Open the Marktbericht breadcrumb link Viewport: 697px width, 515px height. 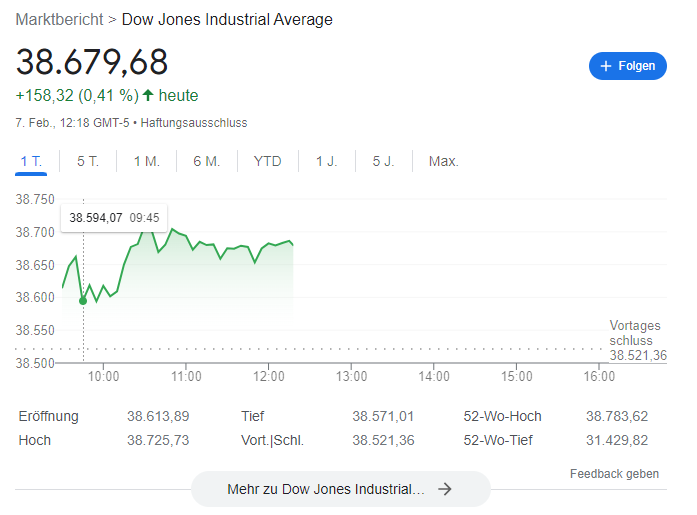pos(59,20)
